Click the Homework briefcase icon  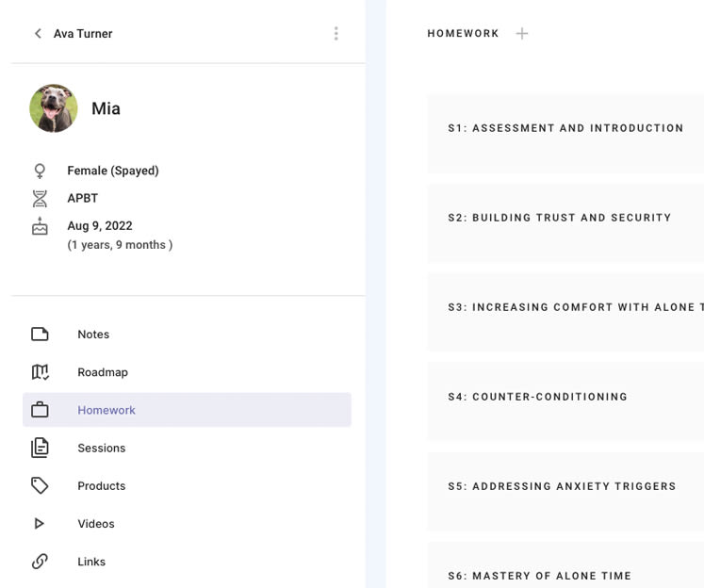40,410
